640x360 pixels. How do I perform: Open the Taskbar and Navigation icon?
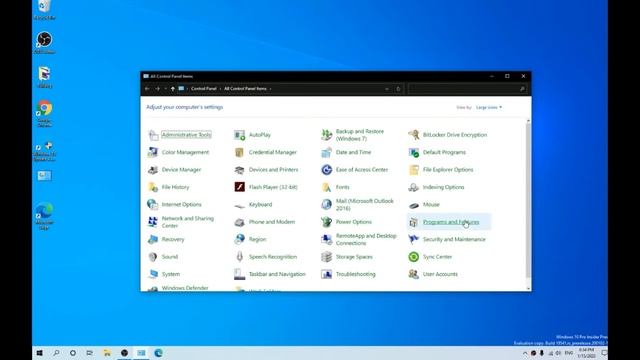240,274
